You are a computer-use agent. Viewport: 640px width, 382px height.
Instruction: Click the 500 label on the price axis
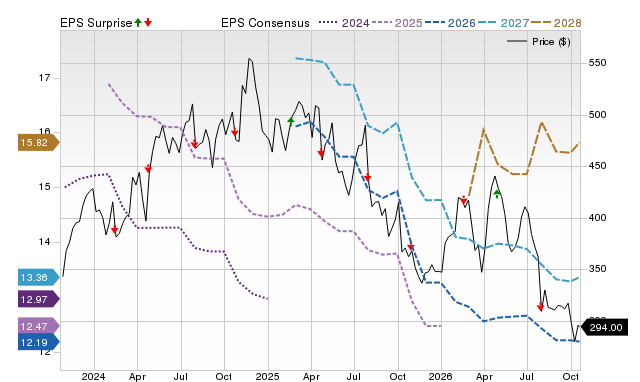coord(597,115)
